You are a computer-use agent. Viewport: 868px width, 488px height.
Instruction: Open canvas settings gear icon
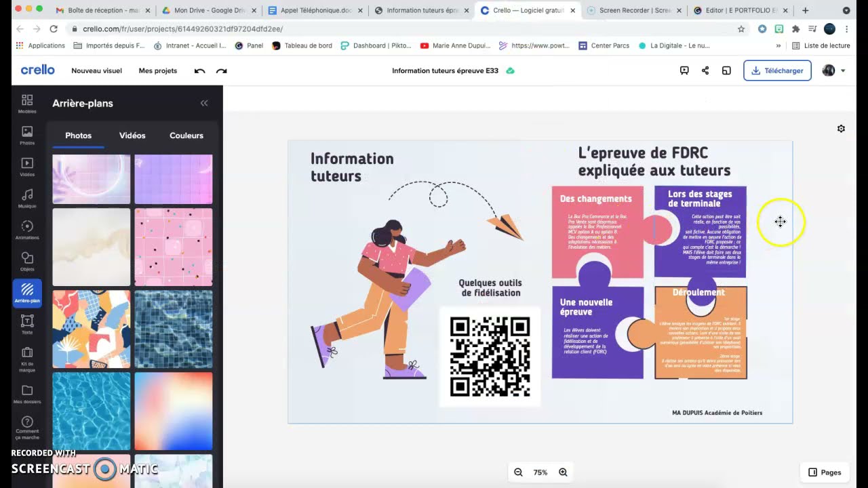click(841, 129)
